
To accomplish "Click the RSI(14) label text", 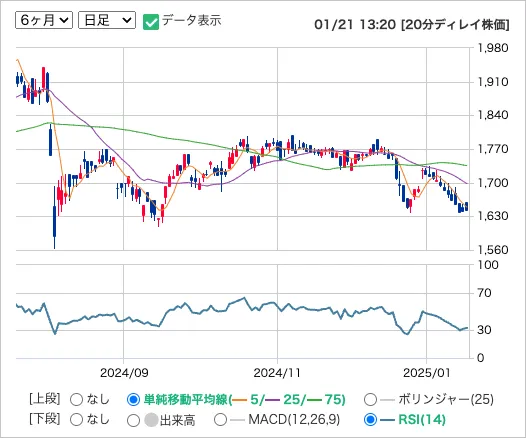I will coord(422,420).
